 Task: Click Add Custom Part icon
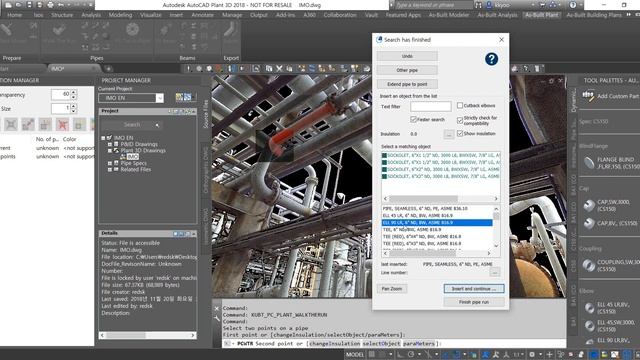point(588,96)
